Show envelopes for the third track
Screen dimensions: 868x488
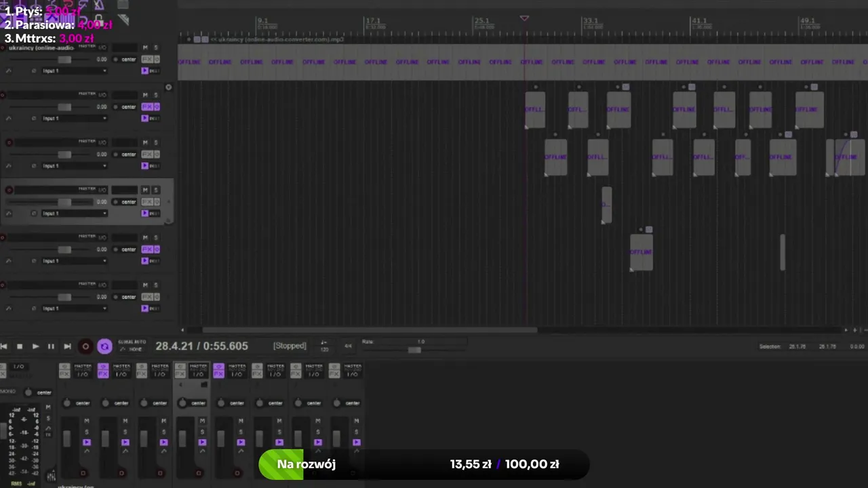coord(9,165)
